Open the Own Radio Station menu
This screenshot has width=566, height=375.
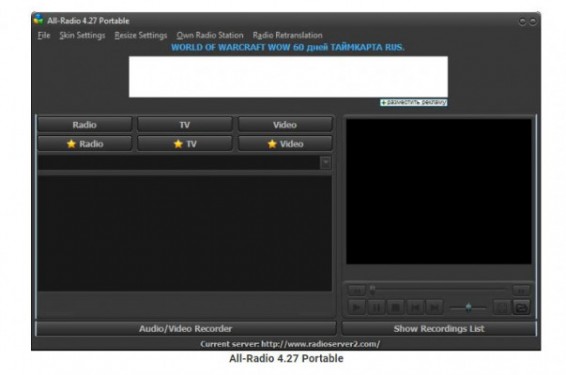tap(210, 35)
